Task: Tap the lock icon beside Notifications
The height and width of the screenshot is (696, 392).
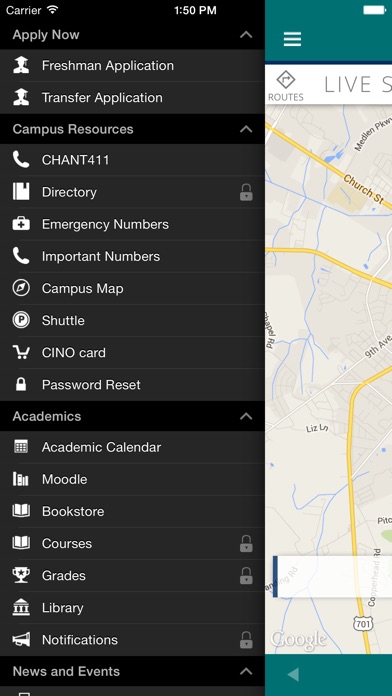Action: (246, 640)
